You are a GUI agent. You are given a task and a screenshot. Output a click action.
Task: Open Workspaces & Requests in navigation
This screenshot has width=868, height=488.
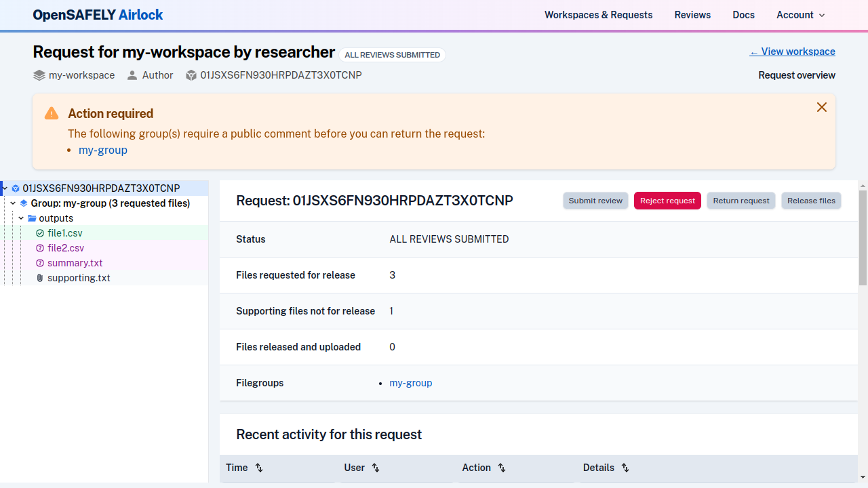click(598, 15)
